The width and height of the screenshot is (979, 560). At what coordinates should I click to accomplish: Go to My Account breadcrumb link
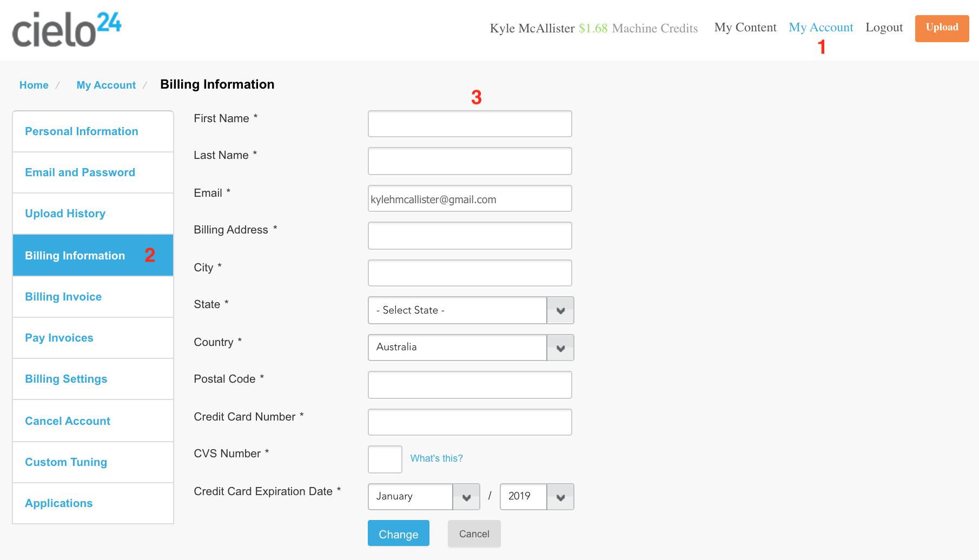(x=106, y=85)
